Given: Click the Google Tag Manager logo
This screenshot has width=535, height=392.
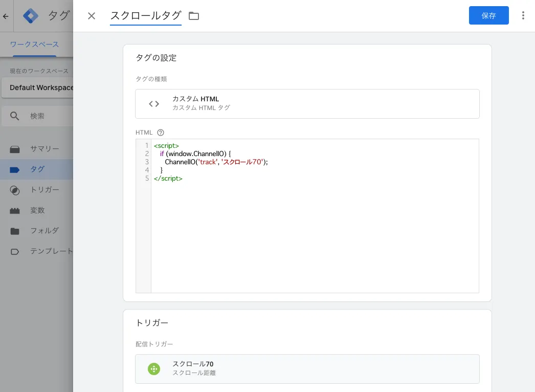Looking at the screenshot, I should point(32,16).
